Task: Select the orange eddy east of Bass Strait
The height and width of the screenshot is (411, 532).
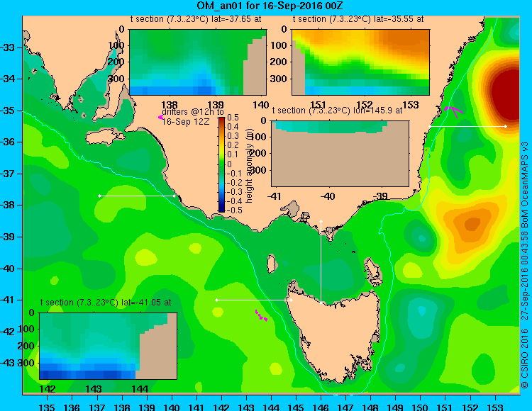Action: tap(472, 225)
